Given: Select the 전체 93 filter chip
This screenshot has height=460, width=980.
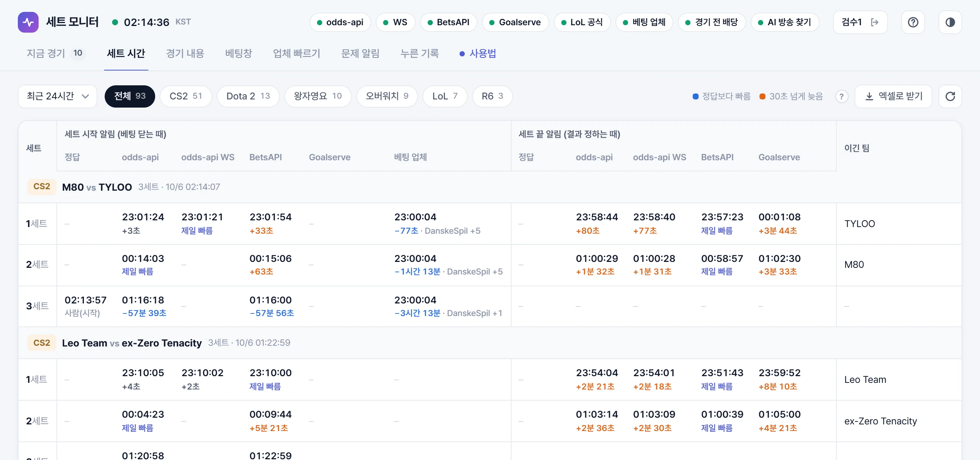Looking at the screenshot, I should coord(130,96).
